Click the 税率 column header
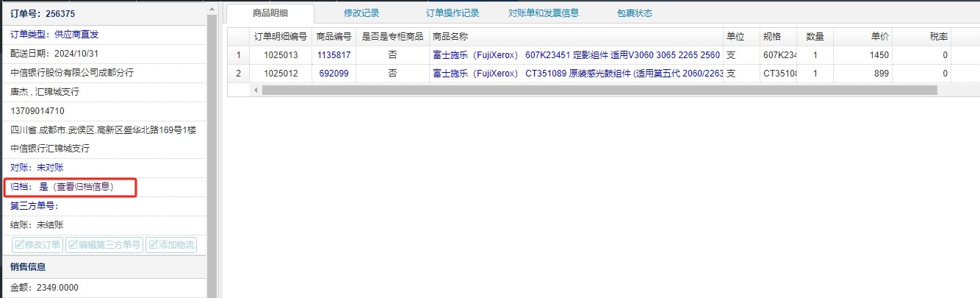The height and width of the screenshot is (298, 980). click(x=921, y=36)
